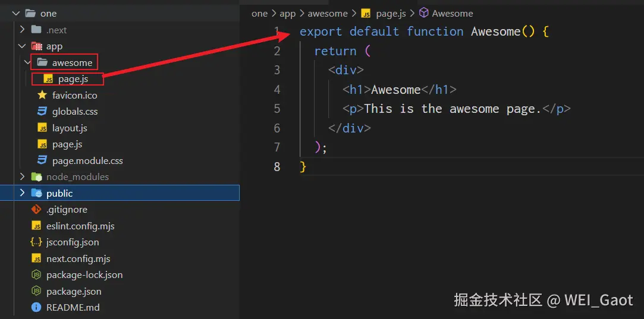Click the eslint.config.mjs file icon
Screen dimensions: 644x319
point(36,226)
